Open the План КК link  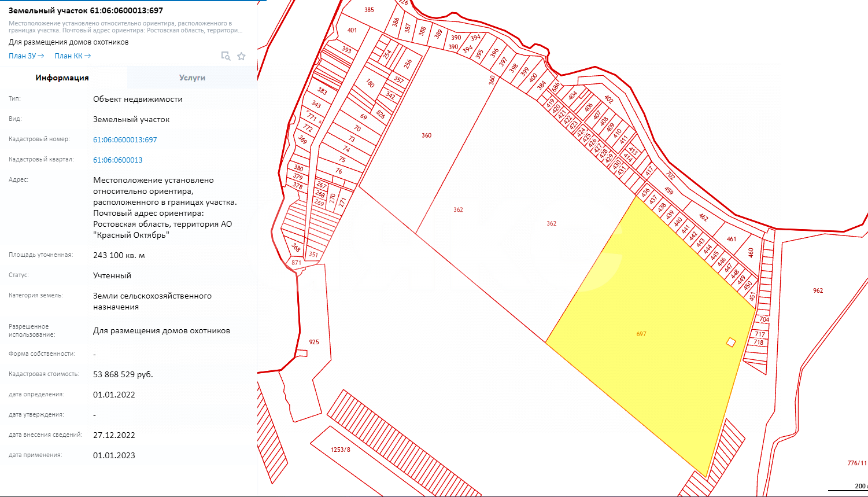pos(73,56)
